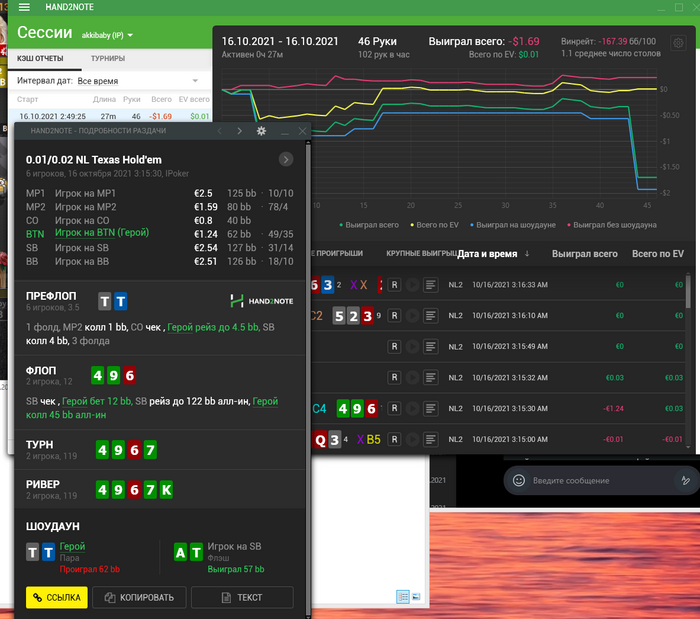Close the hand details window
700x619 pixels.
click(302, 131)
